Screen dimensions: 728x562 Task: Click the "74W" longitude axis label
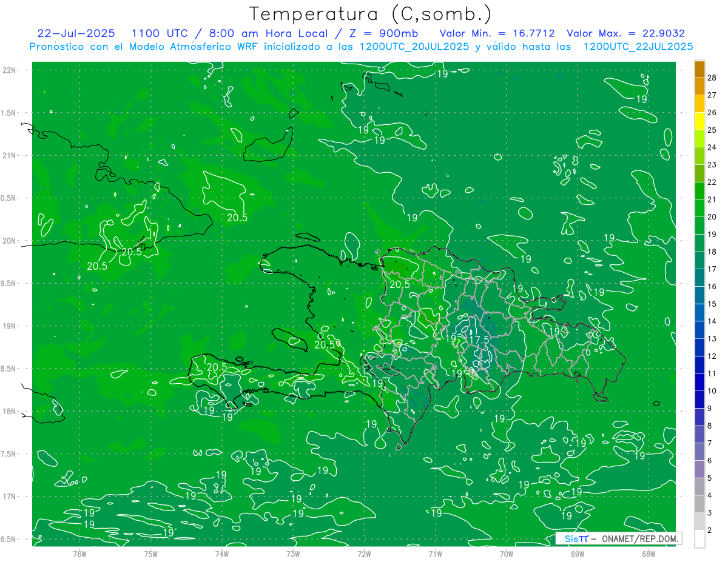tap(222, 554)
